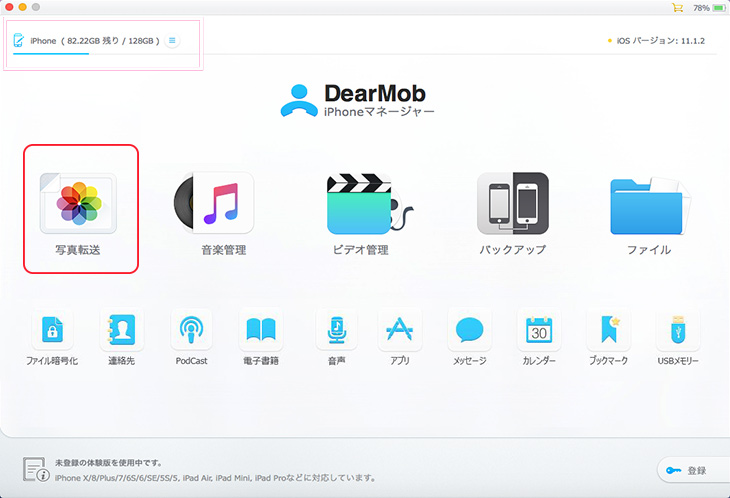The image size is (730, 498).
Task: Click the 未登録の体験版を使用中です notice text
Action: coord(109,463)
